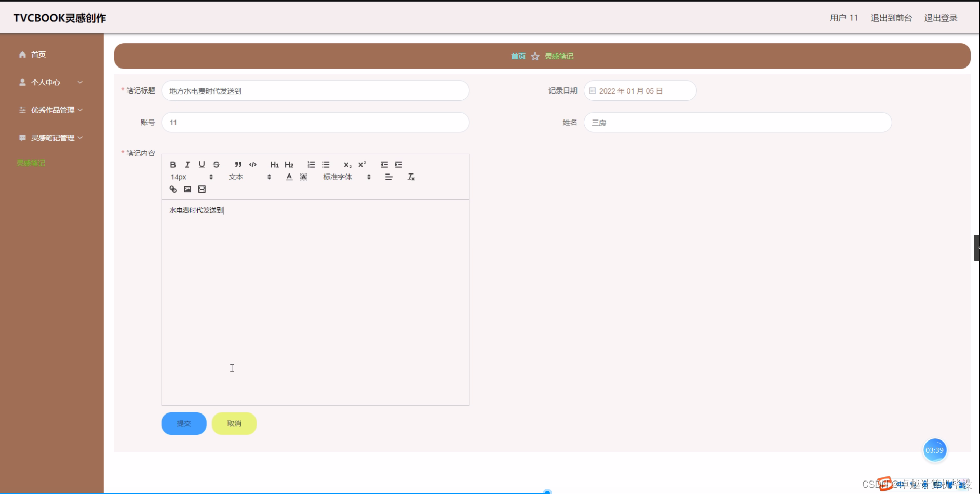Viewport: 980px width, 494px height.
Task: Toggle strikethrough formatting
Action: click(217, 165)
